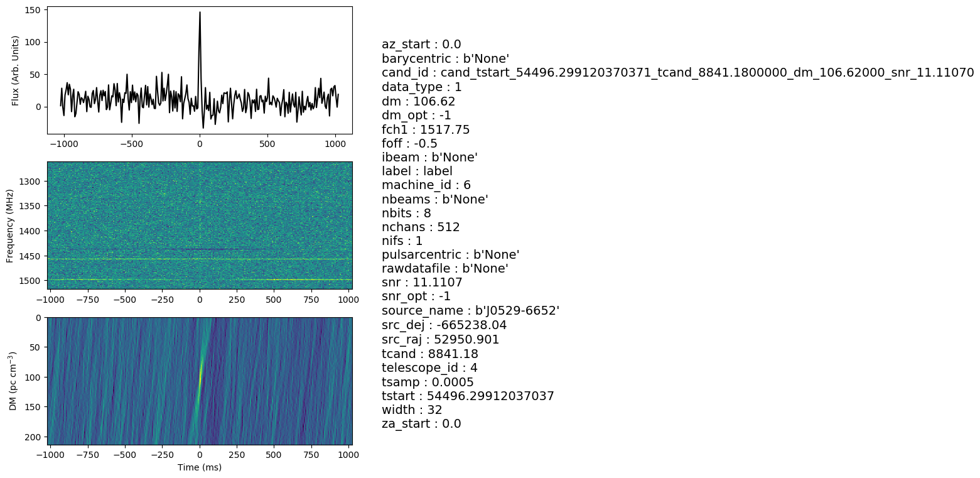The height and width of the screenshot is (478, 980).
Task: Select the fch1 : 1517.75 line
Action: point(426,129)
